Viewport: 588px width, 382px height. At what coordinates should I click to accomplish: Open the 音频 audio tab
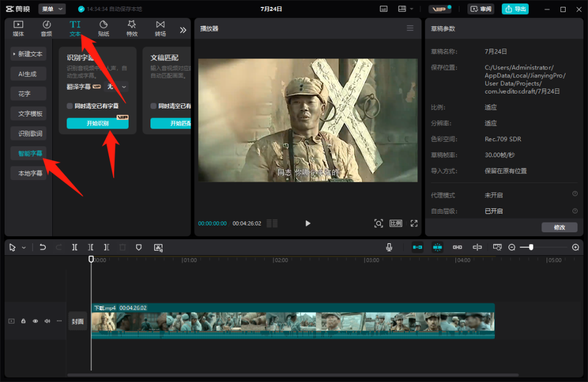[47, 29]
